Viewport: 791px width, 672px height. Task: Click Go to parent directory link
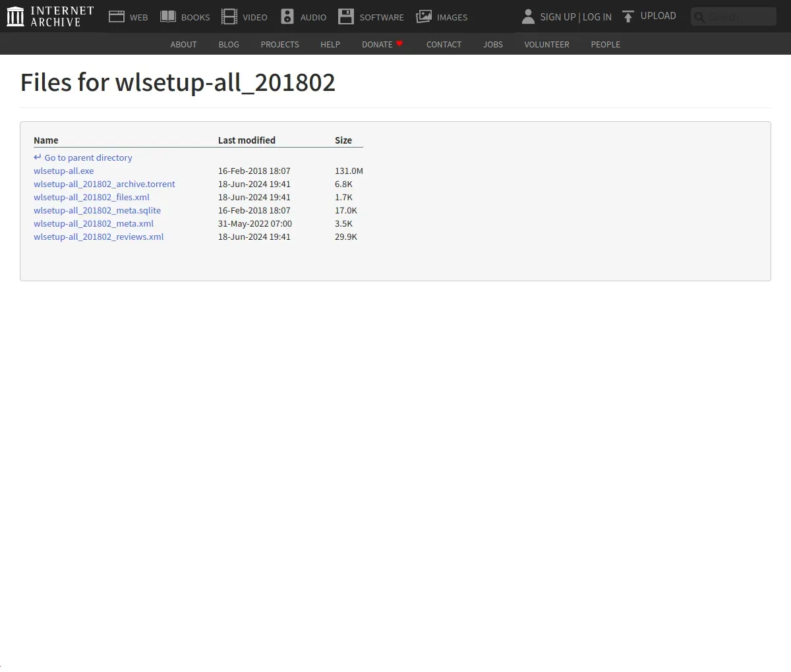[x=88, y=158]
